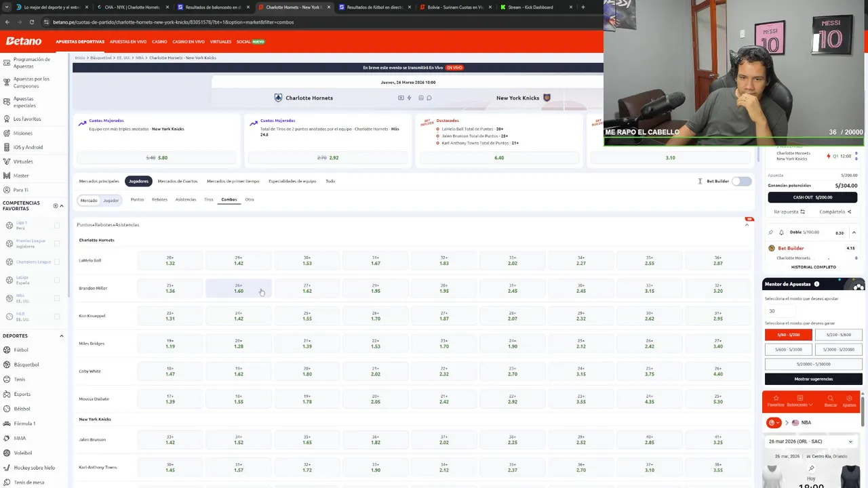868x488 pixels.
Task: Switch to Mercados principales tab
Action: tap(99, 181)
